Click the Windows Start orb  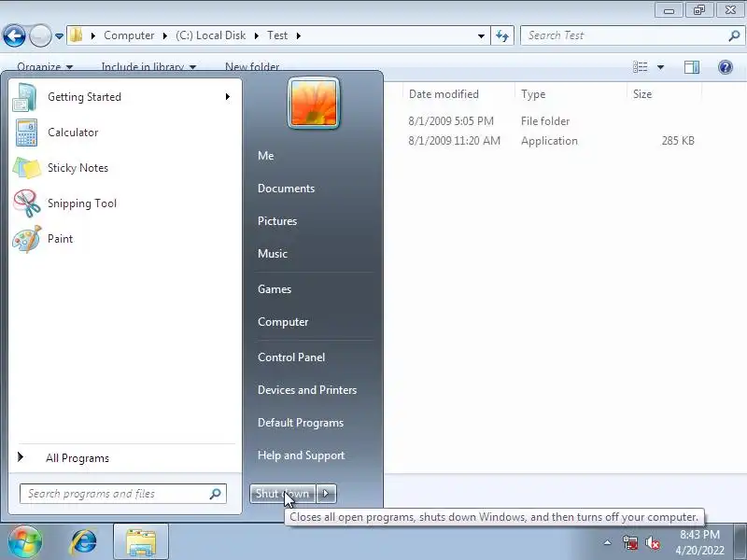[x=24, y=542]
